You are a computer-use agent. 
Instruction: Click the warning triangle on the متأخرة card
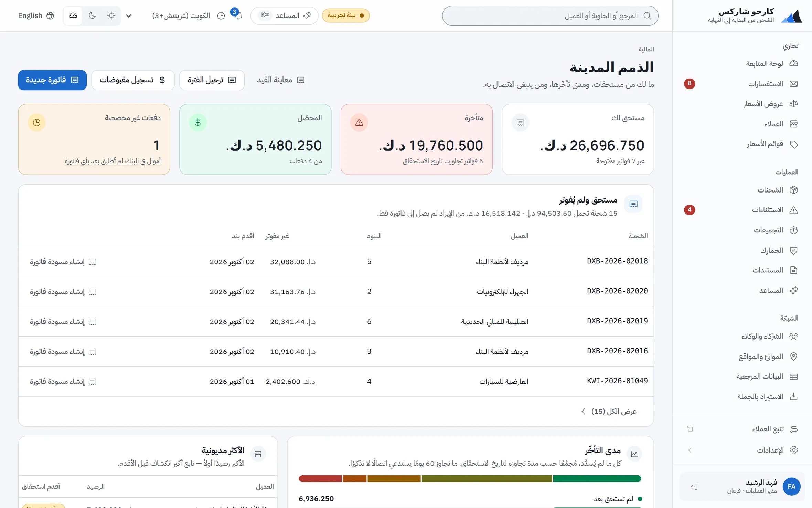[x=359, y=123]
